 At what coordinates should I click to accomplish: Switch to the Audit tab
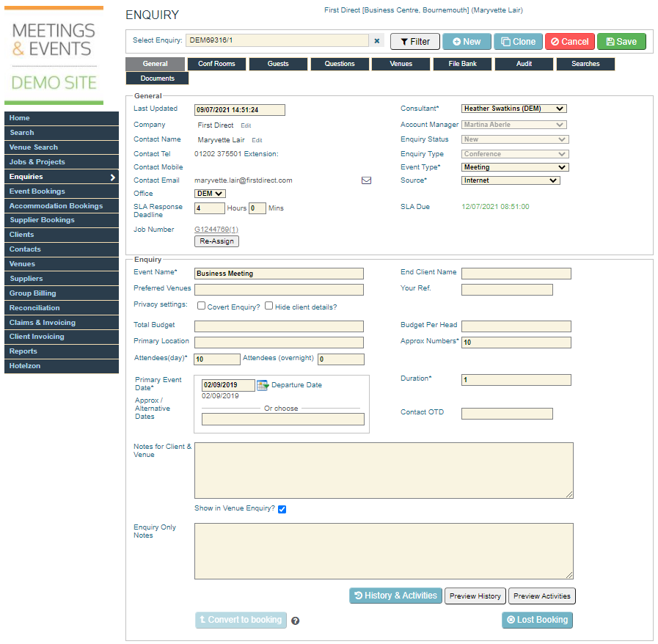[x=524, y=64]
